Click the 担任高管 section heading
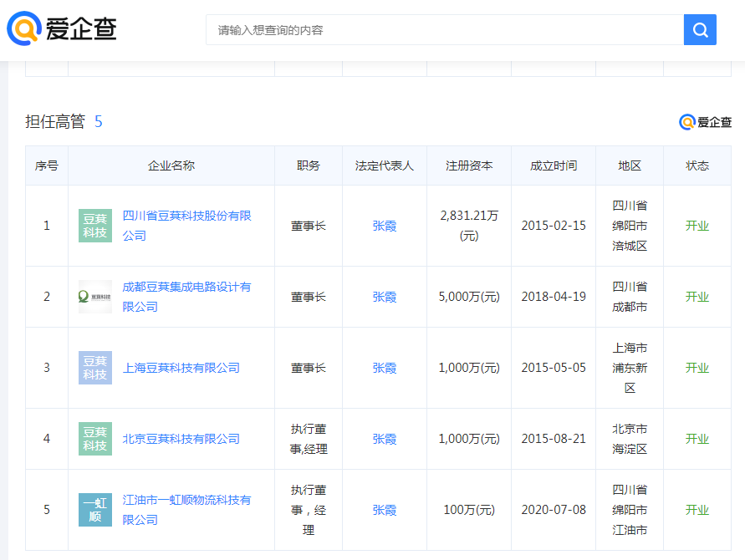Viewport: 745px width, 560px height. point(55,122)
